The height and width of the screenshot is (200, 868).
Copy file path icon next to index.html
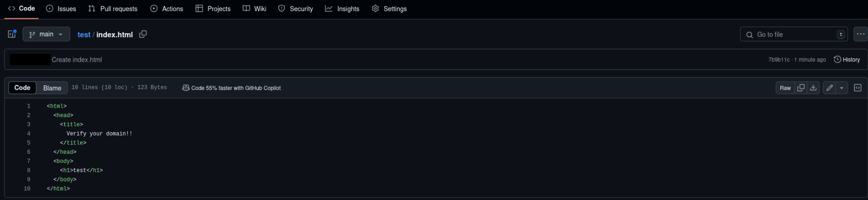[x=143, y=34]
